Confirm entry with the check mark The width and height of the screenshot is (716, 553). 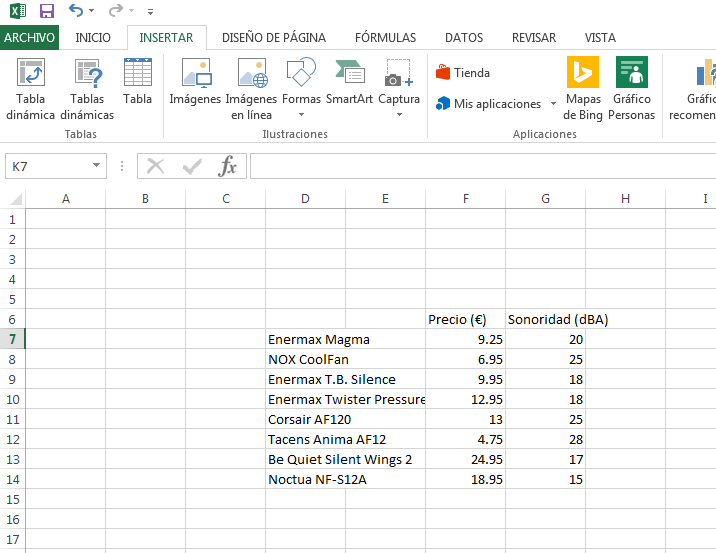(192, 166)
